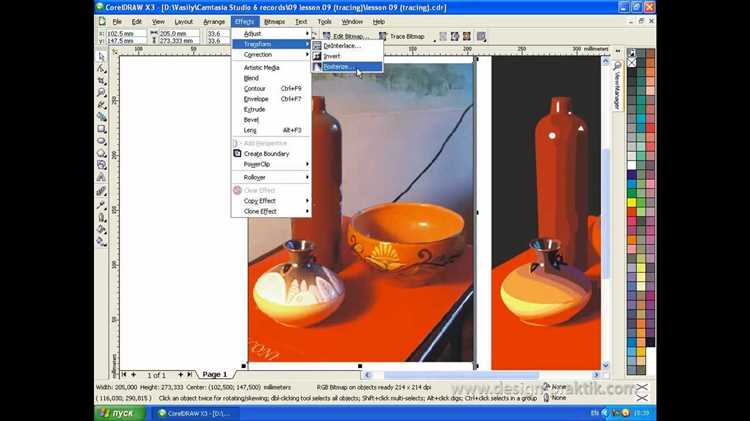The width and height of the screenshot is (750, 421).
Task: Open the Arrange menu
Action: coord(214,22)
